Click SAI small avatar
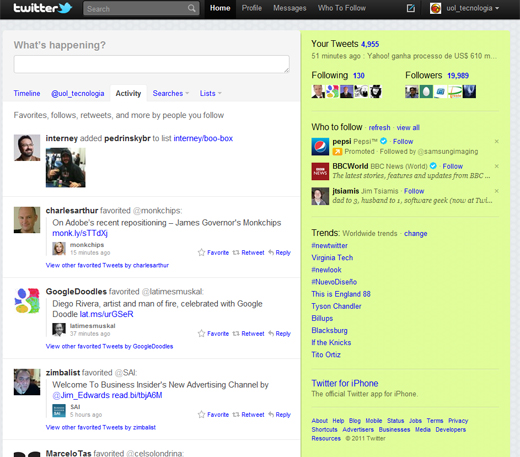The width and height of the screenshot is (520, 457). pyautogui.click(x=59, y=411)
